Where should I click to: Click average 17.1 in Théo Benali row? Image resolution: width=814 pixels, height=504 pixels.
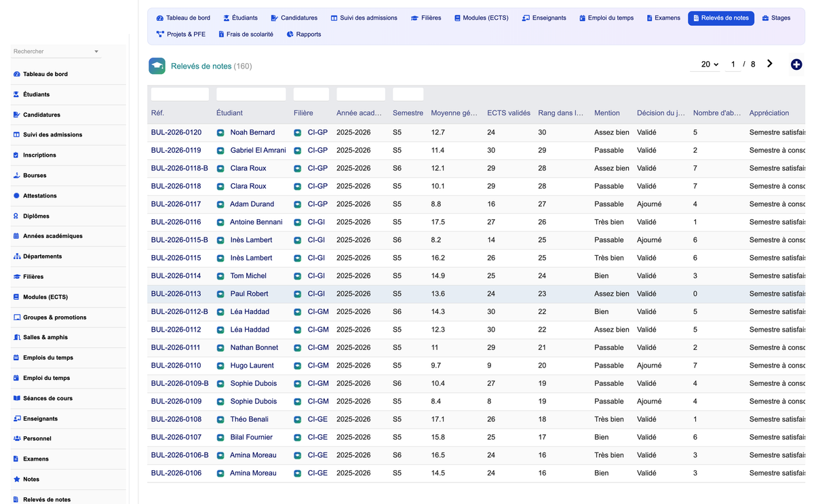tap(438, 419)
